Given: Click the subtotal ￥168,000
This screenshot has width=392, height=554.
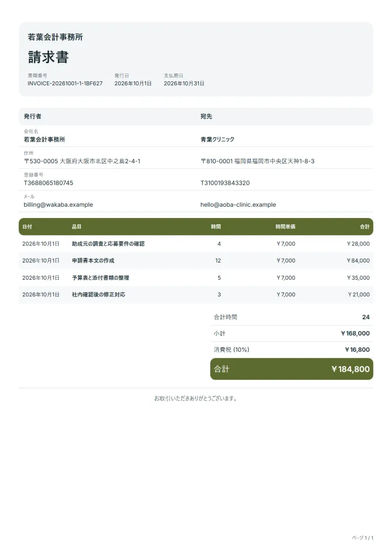Looking at the screenshot, I should click(x=355, y=334).
